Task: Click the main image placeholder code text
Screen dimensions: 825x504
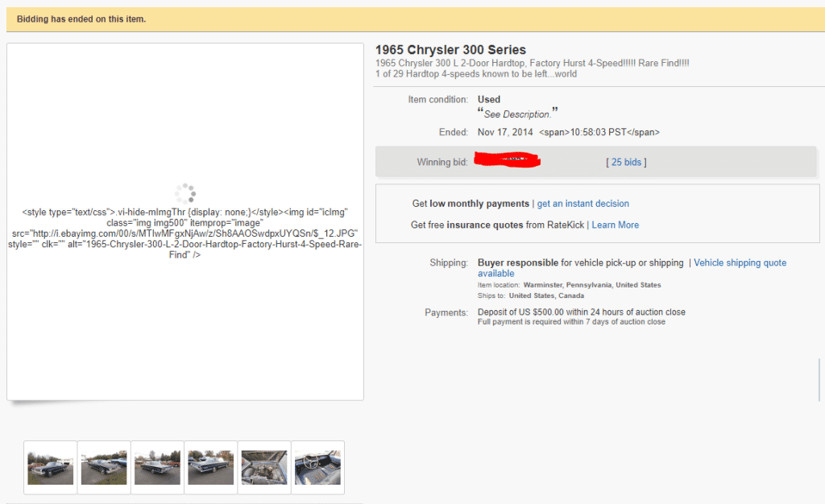Action: click(185, 233)
